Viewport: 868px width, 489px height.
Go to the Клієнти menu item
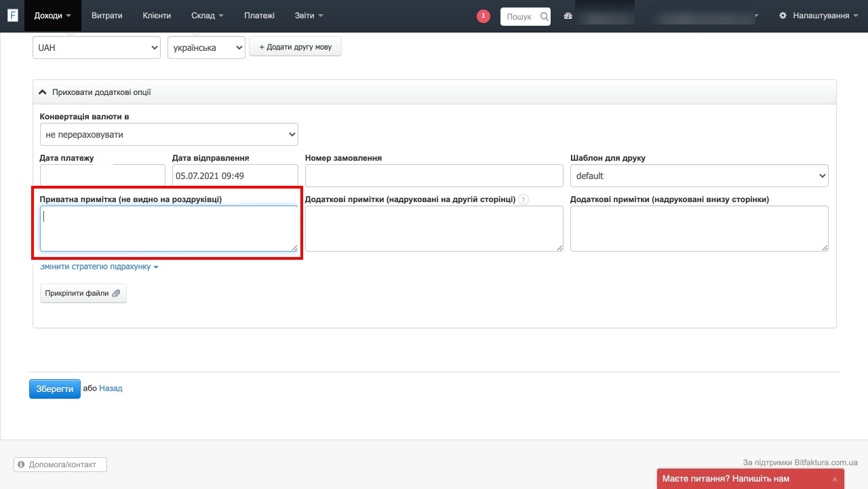tap(157, 16)
